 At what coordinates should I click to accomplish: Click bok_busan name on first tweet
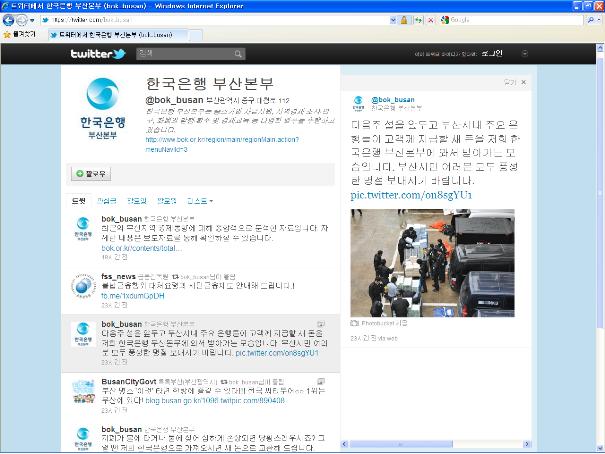(122, 219)
